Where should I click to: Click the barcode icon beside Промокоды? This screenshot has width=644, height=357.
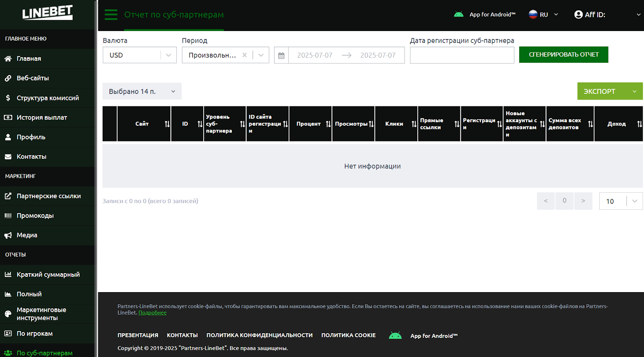8,216
